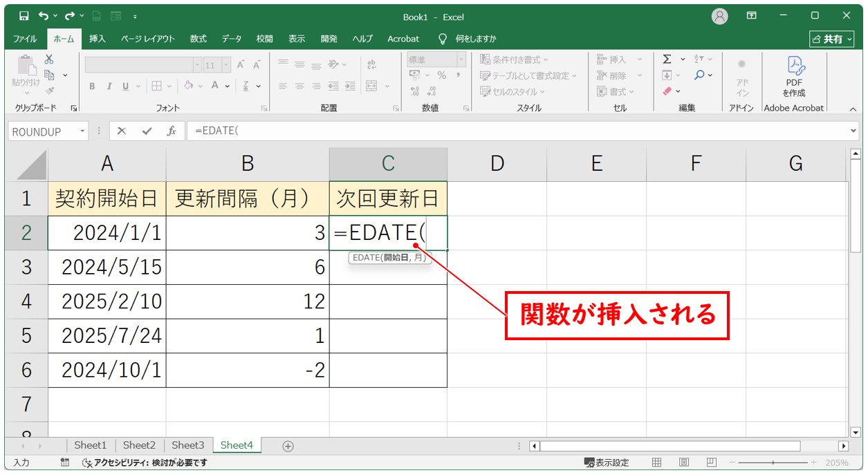Expand the Name Box dropdown
The height and width of the screenshot is (475, 868).
tap(83, 131)
